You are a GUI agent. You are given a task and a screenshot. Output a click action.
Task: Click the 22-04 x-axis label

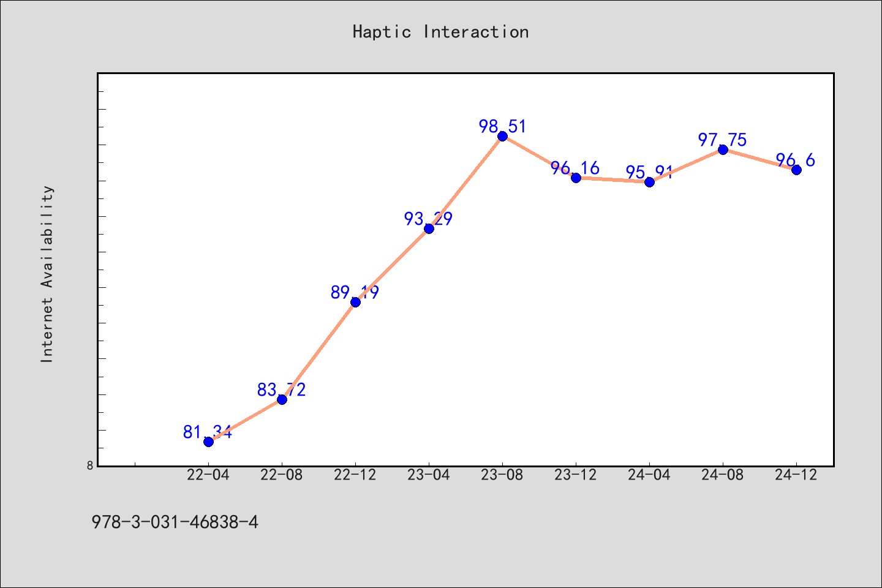208,475
